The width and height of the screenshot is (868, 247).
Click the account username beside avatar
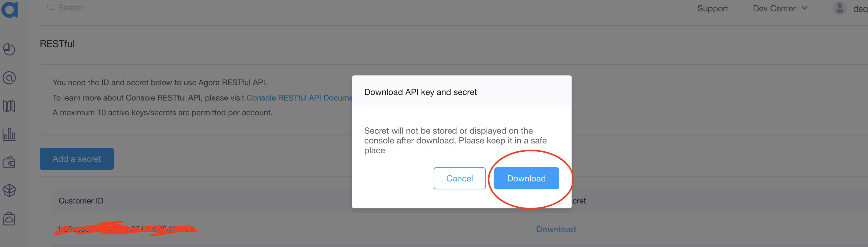pos(860,9)
